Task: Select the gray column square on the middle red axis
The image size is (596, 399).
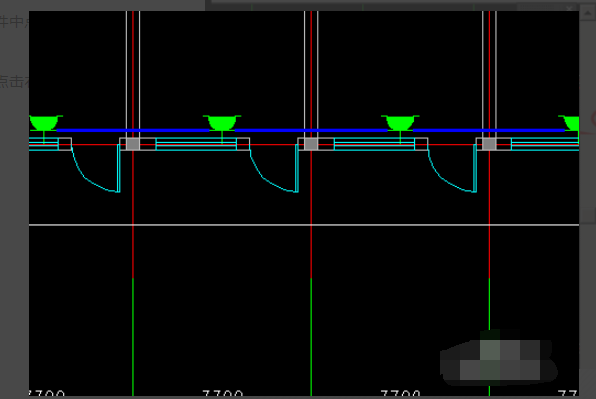Action: tap(311, 144)
